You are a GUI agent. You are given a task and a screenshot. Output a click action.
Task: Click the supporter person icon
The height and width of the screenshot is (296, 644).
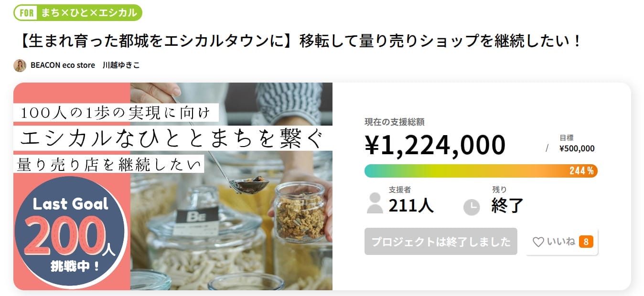(375, 203)
